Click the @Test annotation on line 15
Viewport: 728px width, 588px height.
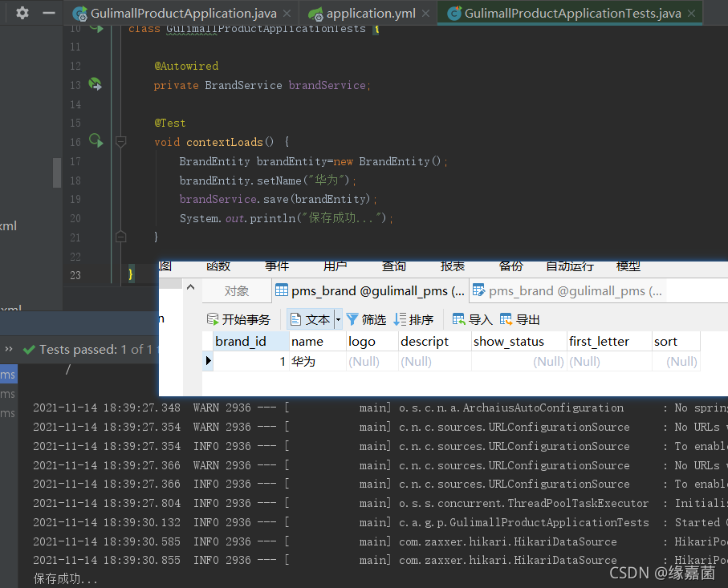[x=170, y=123]
